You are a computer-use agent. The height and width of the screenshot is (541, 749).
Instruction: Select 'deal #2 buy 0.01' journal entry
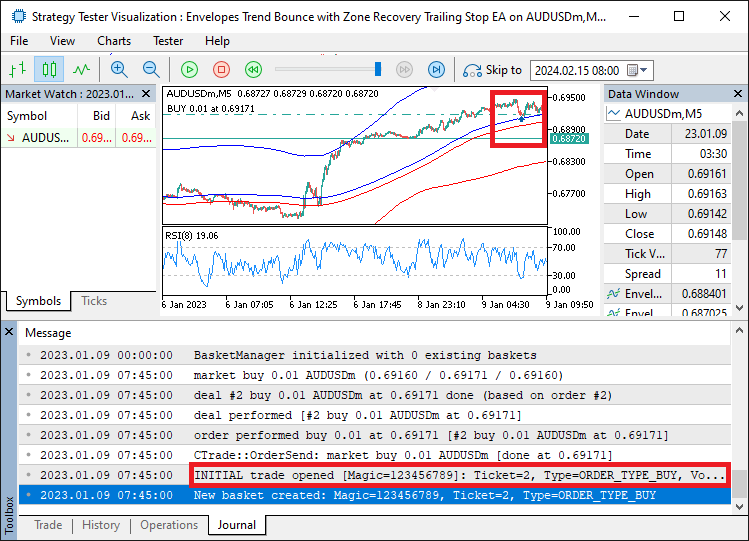click(x=374, y=395)
